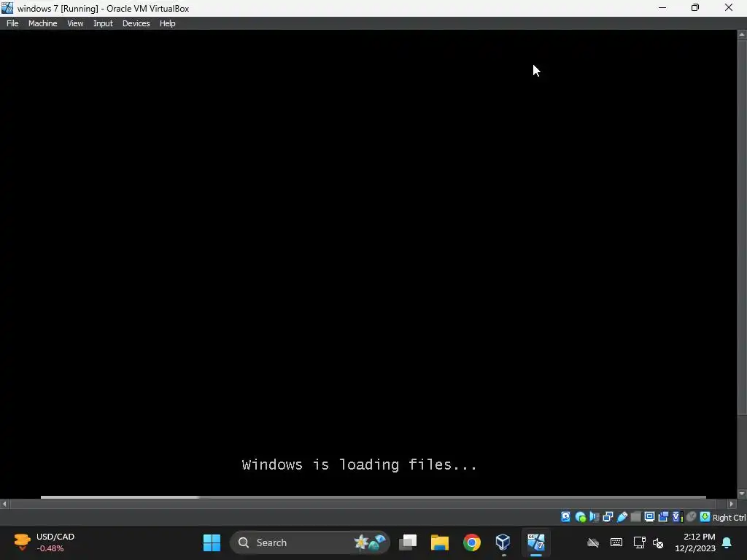Screen dimensions: 747x560
Task: Open the Input menu
Action: (x=103, y=23)
